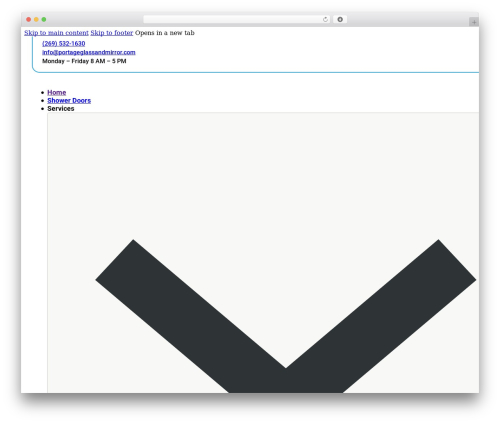This screenshot has height=423, width=500.
Task: Select the Services menu item
Action: click(61, 109)
